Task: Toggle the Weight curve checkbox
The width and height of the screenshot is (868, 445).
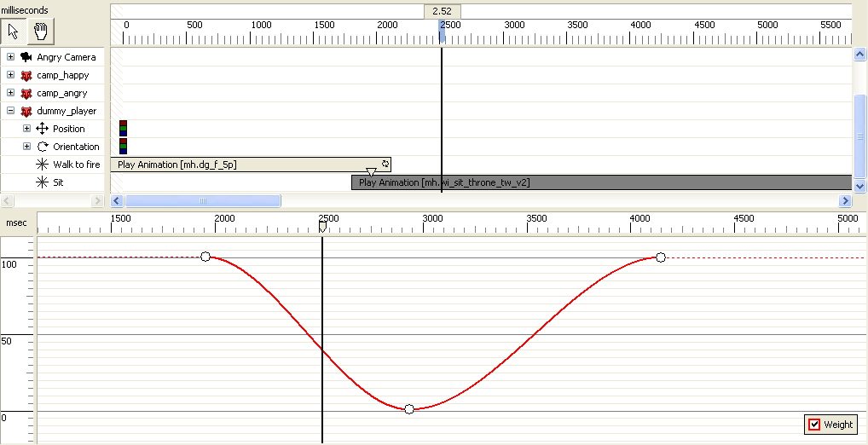Action: (814, 425)
